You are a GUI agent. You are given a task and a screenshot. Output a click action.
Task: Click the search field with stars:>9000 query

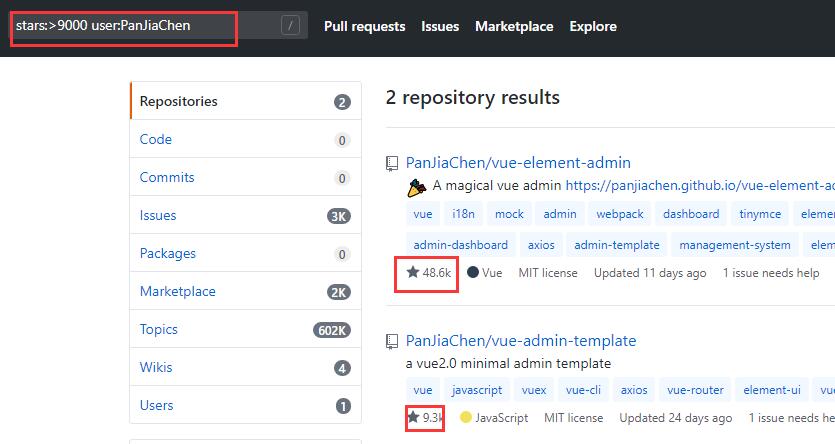point(159,25)
